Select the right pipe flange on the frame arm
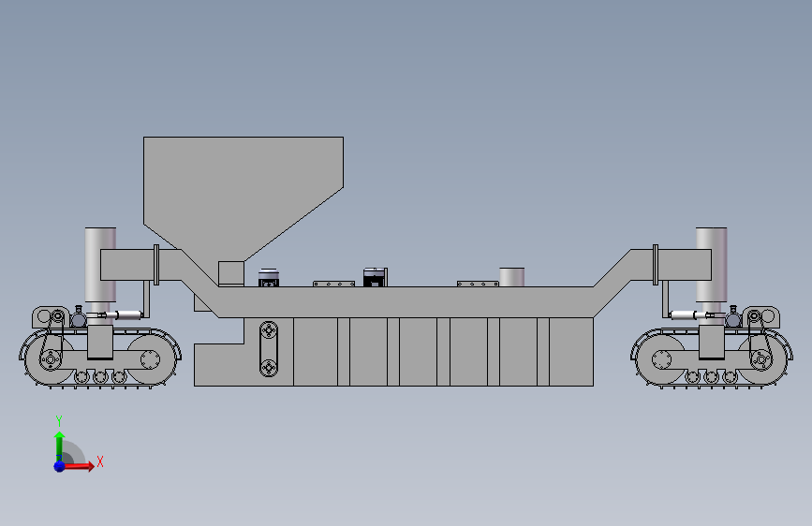 point(656,265)
